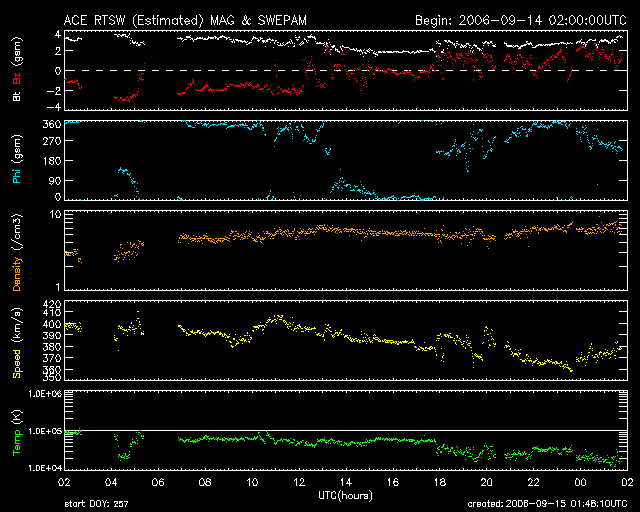Click the 16 hour tick label
Image resolution: width=640 pixels, height=512 pixels.
(393, 483)
